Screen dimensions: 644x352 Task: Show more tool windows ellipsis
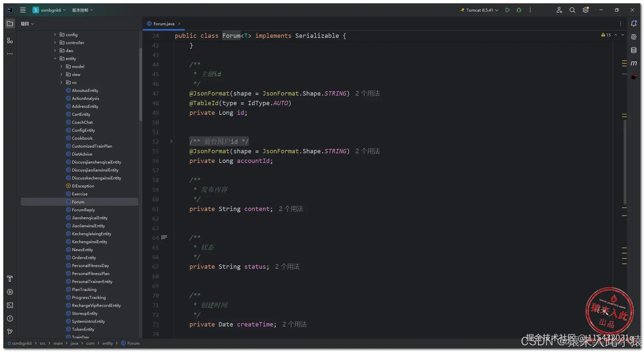click(x=10, y=53)
